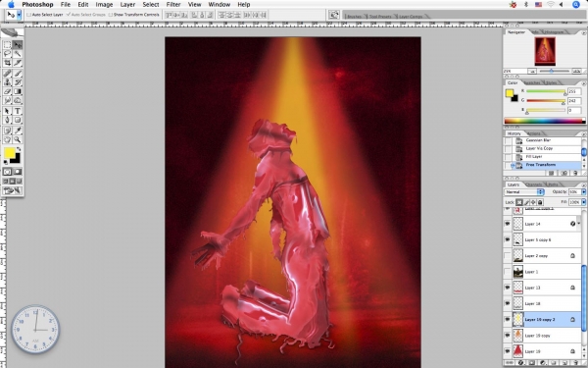Select the Hand tool

coord(7,139)
